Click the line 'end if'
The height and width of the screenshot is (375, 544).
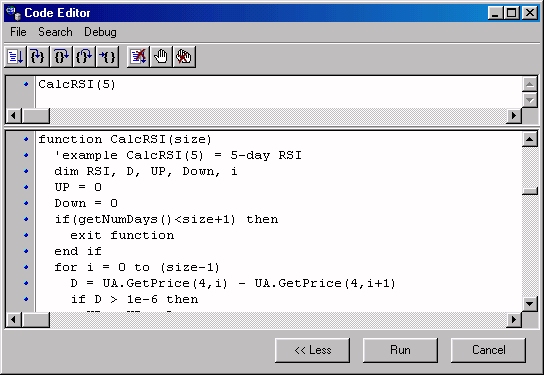point(78,251)
